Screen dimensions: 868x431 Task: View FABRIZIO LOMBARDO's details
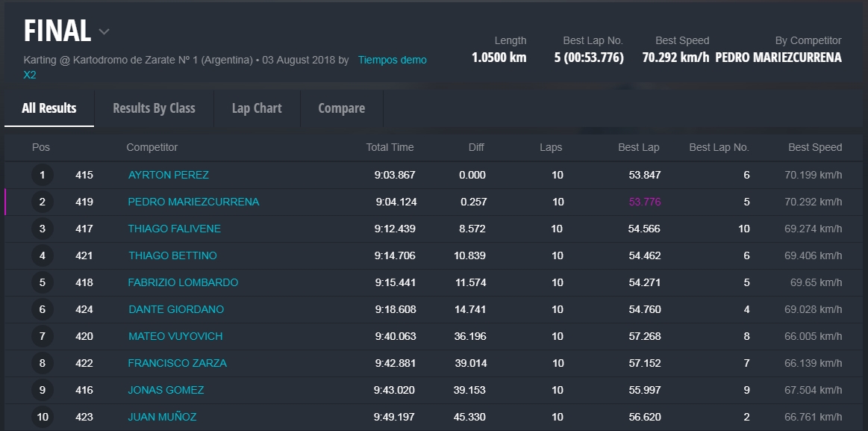pos(183,282)
